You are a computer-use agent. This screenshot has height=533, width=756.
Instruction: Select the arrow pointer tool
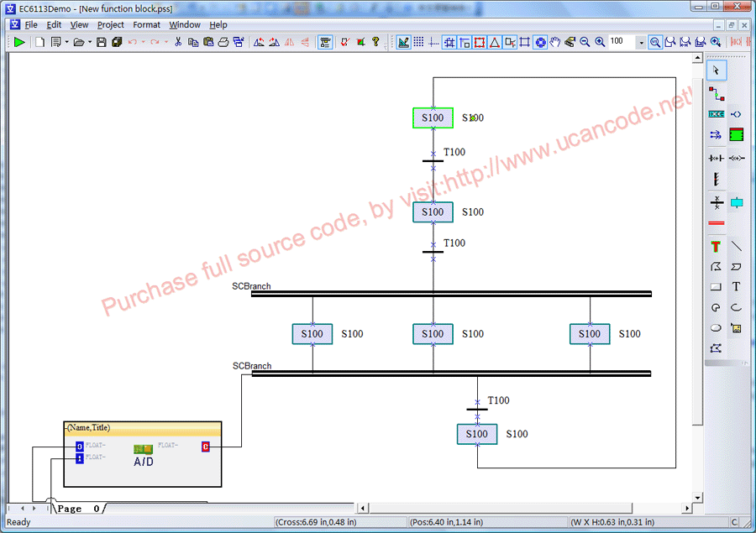point(716,71)
